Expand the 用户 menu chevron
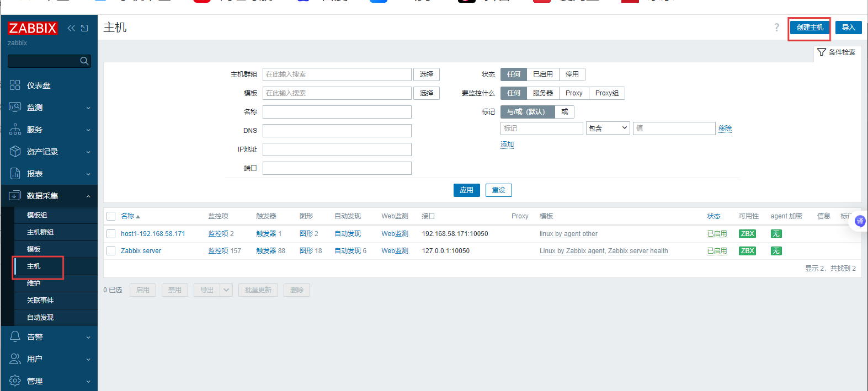 point(88,360)
